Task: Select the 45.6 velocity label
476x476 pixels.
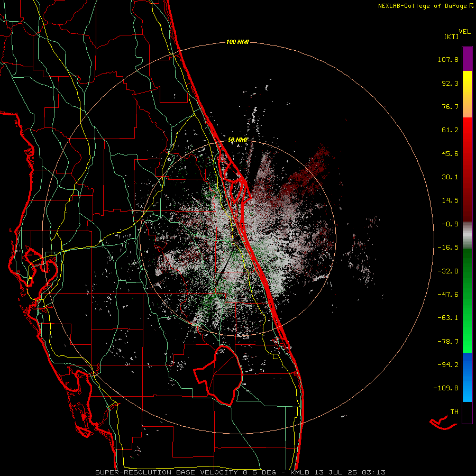Action: click(450, 153)
